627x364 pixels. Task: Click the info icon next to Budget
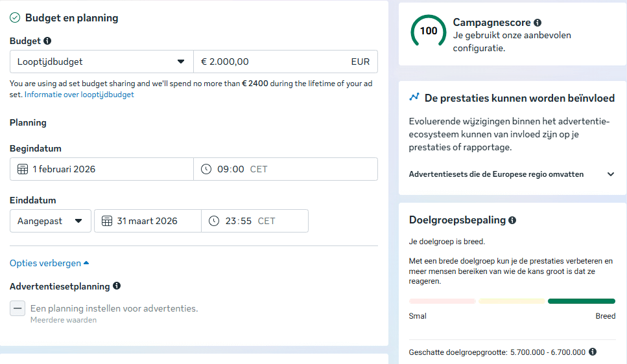click(x=47, y=41)
